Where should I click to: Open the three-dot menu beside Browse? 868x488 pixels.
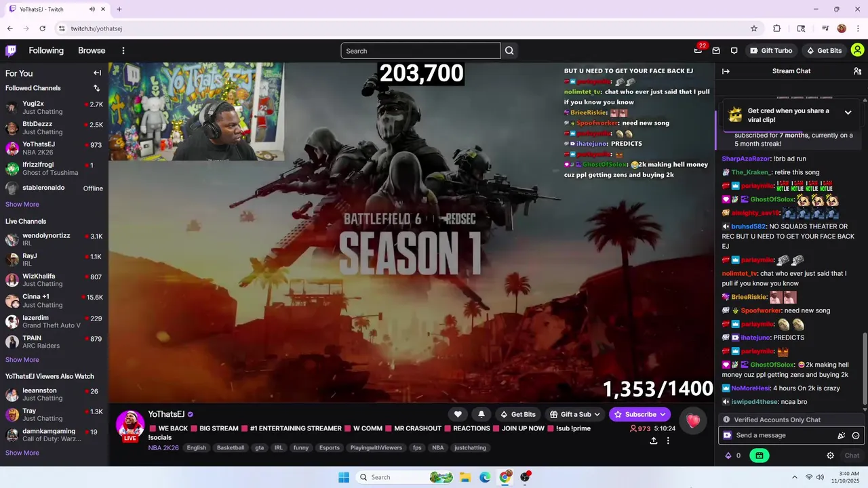coord(123,51)
